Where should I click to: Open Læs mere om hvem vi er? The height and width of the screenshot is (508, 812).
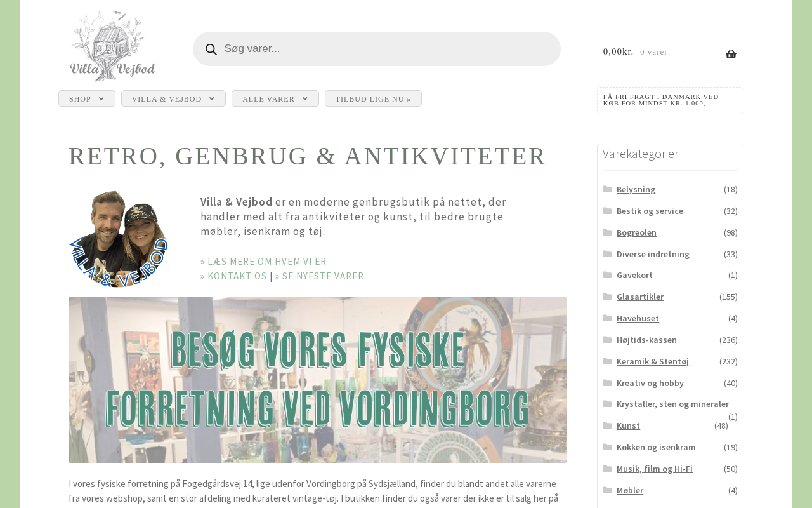click(263, 262)
